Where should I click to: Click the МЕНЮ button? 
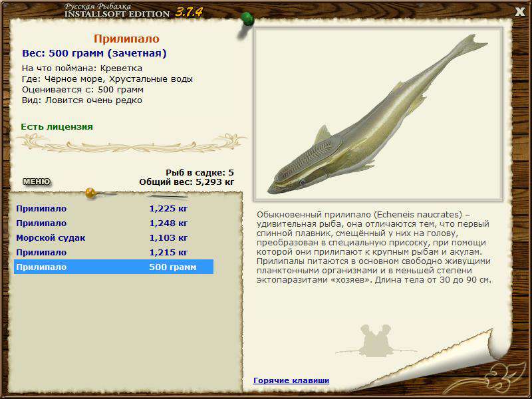pos(37,182)
